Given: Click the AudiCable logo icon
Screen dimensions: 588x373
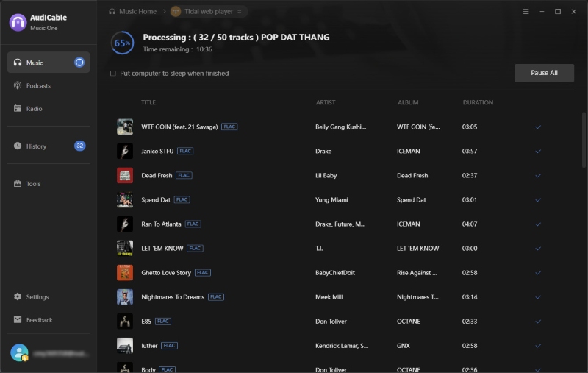Looking at the screenshot, I should coord(18,22).
